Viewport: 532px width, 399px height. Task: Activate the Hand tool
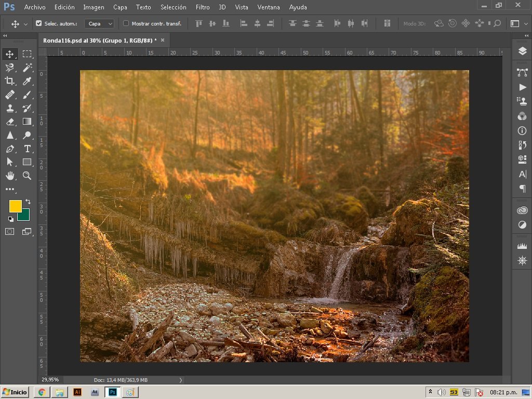[x=9, y=176]
